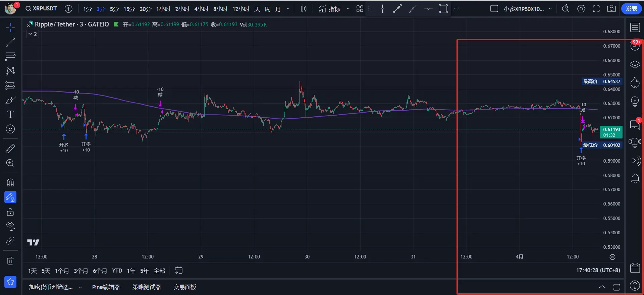Maximize the bottom panel
This screenshot has height=295, width=644.
pos(616,287)
